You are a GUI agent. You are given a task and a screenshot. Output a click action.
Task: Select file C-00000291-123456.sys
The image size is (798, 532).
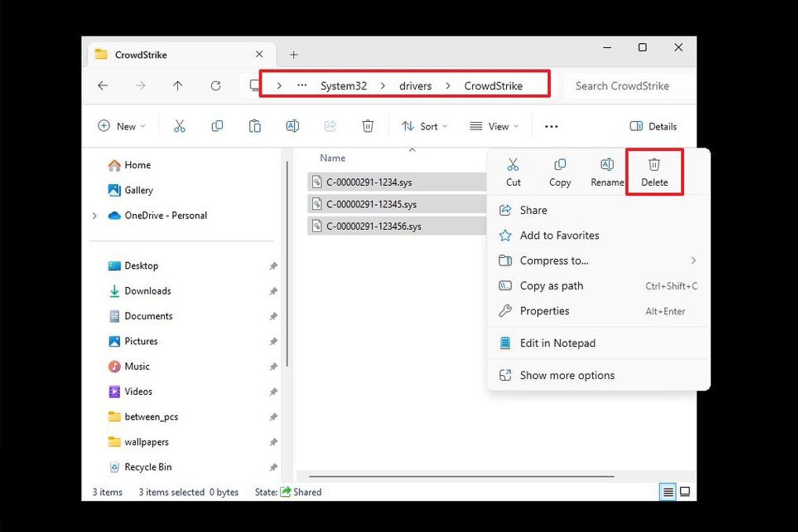(397, 226)
